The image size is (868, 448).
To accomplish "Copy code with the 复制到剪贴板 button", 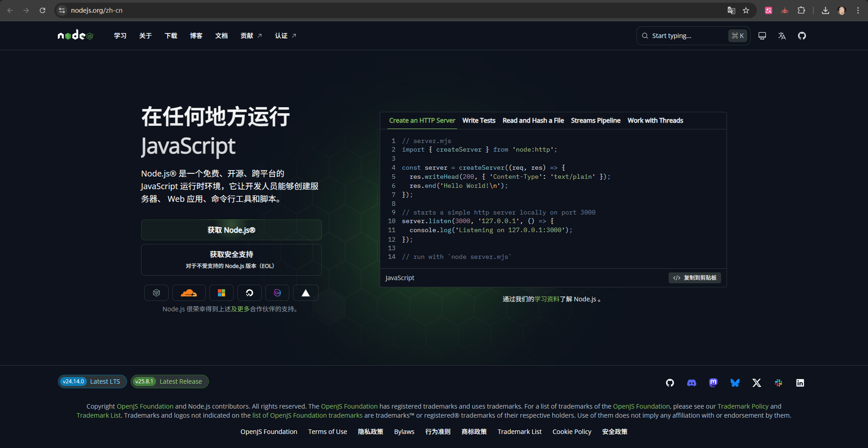I will pos(694,278).
